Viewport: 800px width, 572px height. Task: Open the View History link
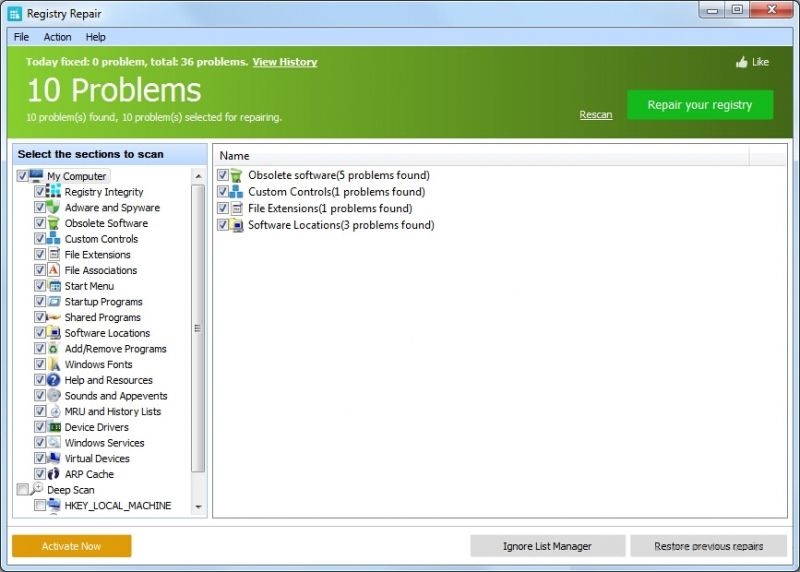click(284, 62)
